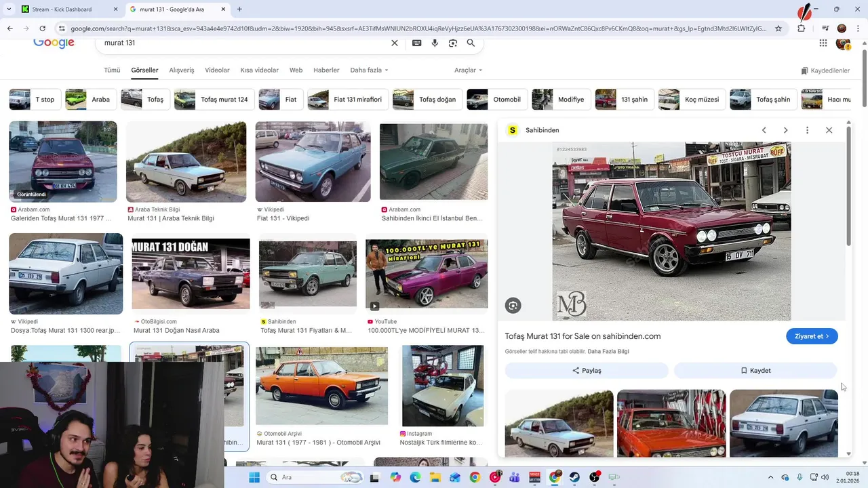This screenshot has width=868, height=488.
Task: Select the 'Modifiye' filter chip
Action: [x=561, y=100]
